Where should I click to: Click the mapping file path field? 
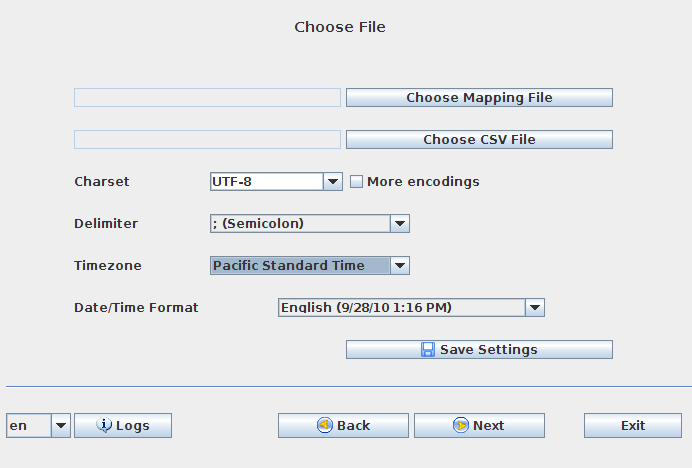207,98
